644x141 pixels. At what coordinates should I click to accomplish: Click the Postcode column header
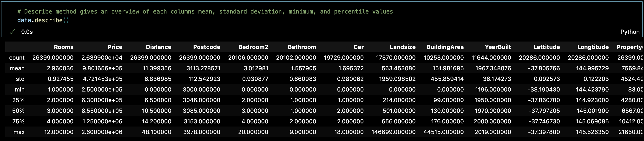[206, 47]
